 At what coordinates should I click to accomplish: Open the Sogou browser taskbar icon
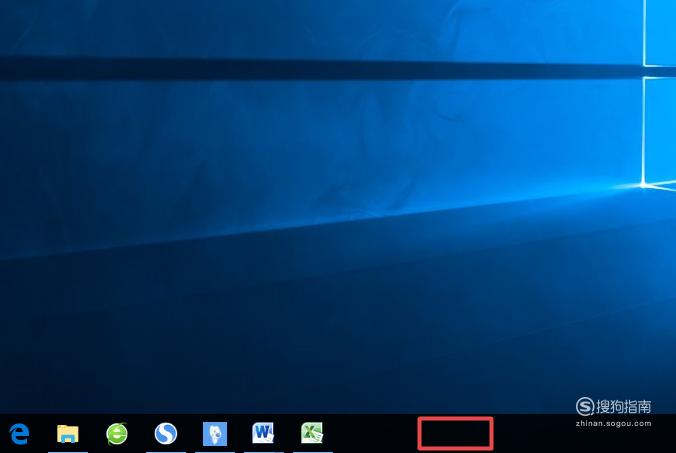coord(166,434)
